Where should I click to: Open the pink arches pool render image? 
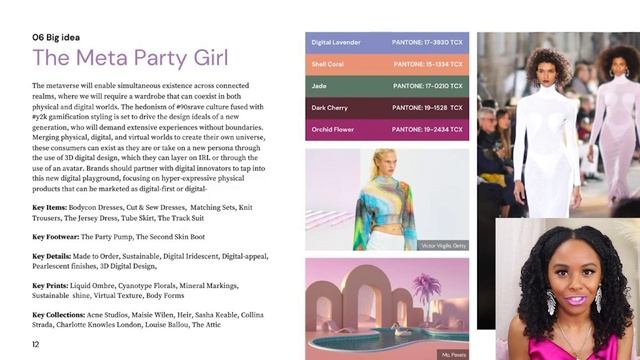(387, 309)
